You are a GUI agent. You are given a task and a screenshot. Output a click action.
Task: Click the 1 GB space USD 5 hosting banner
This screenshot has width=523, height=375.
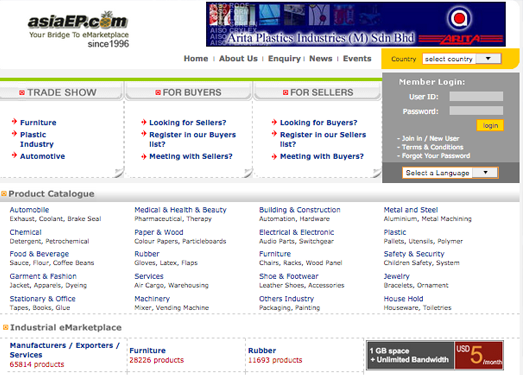pyautogui.click(x=435, y=355)
